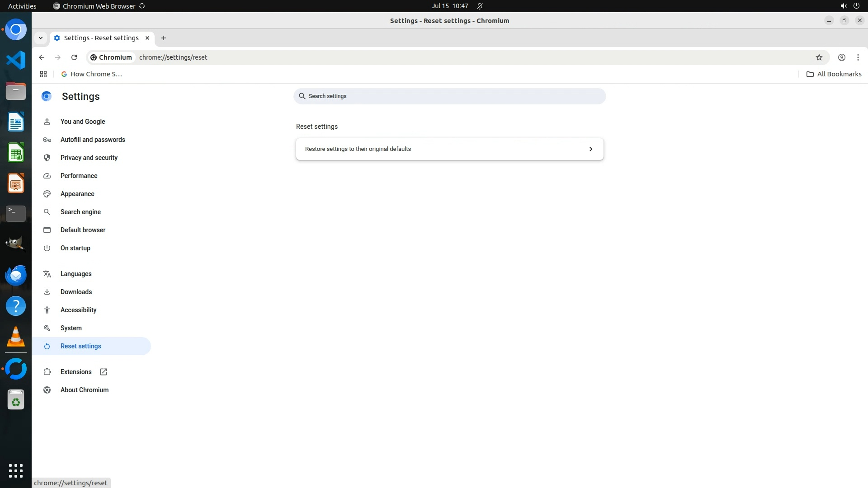The height and width of the screenshot is (488, 868).
Task: Open the How Chrome S... bookmark
Action: click(x=92, y=74)
